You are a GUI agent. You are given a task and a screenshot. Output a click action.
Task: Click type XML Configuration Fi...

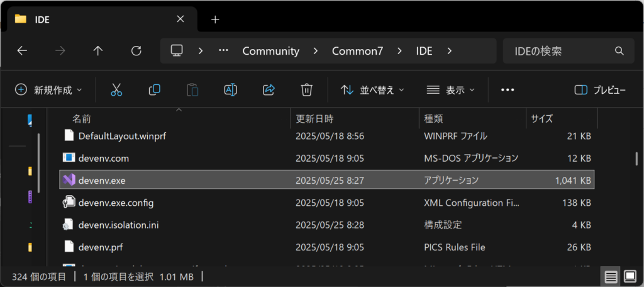472,202
